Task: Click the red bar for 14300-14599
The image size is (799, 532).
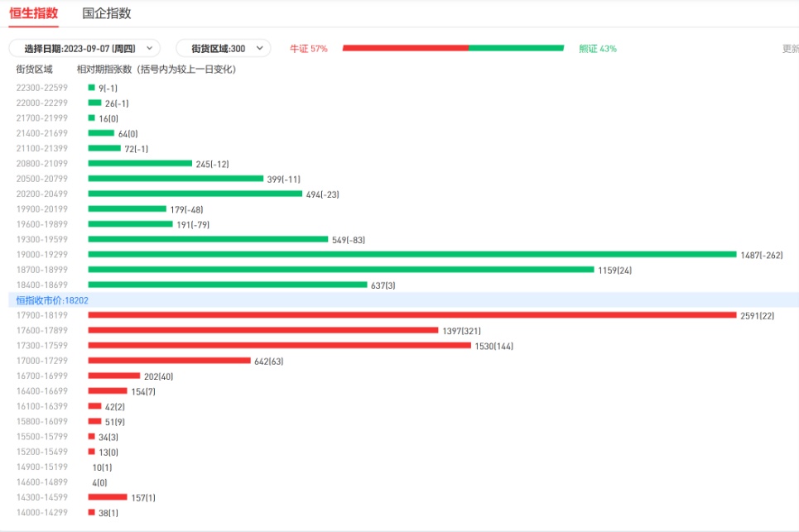Action: click(x=108, y=497)
